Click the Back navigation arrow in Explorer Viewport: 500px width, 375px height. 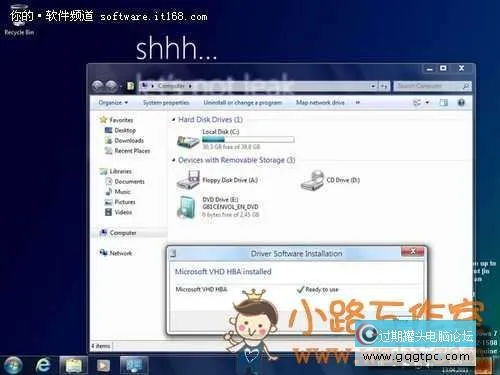(98, 86)
